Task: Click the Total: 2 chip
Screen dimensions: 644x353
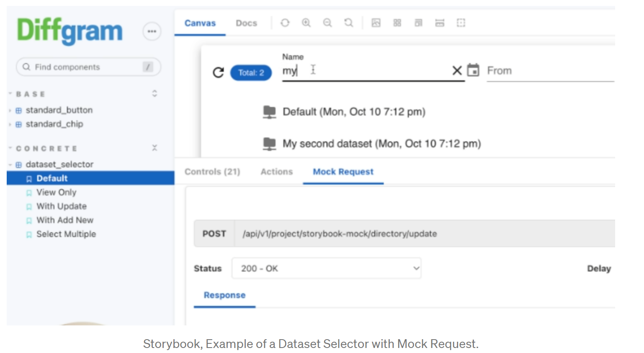Action: tap(251, 73)
